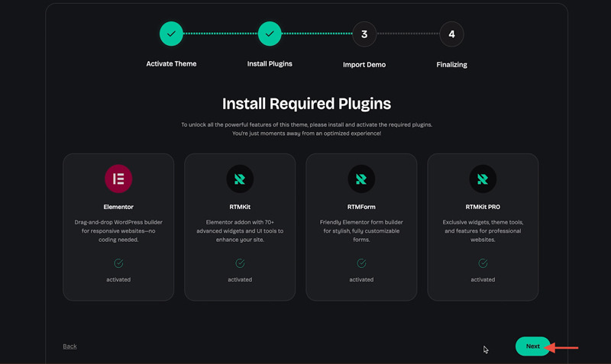The image size is (611, 364).
Task: Click the RTMForm form builder description text
Action: [361, 231]
